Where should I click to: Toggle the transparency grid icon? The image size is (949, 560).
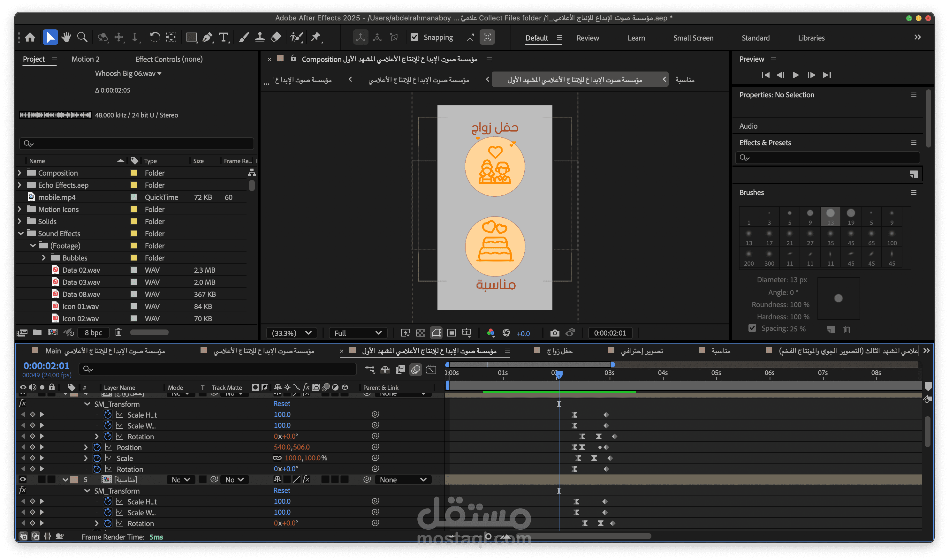pyautogui.click(x=421, y=333)
